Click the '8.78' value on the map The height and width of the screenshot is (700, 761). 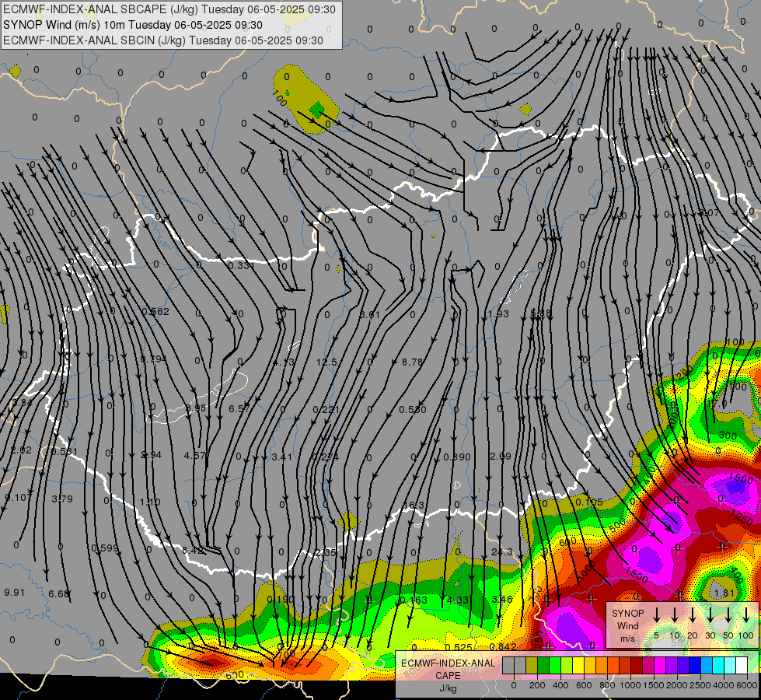tap(413, 362)
